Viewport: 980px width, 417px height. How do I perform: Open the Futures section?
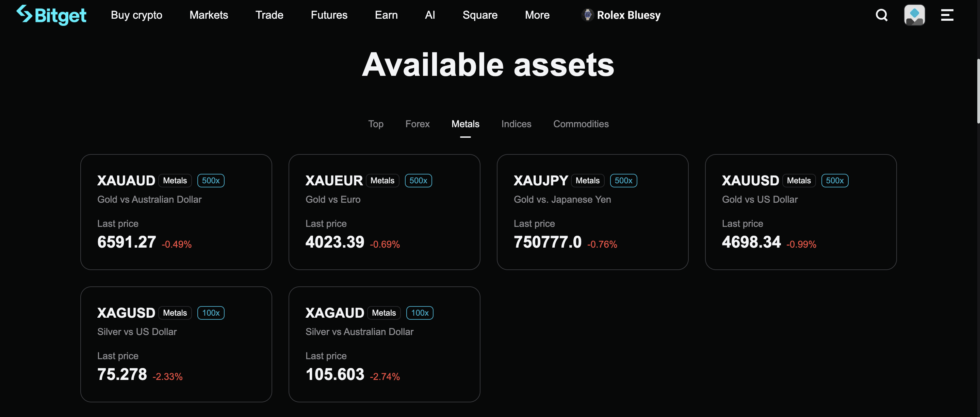pos(329,15)
